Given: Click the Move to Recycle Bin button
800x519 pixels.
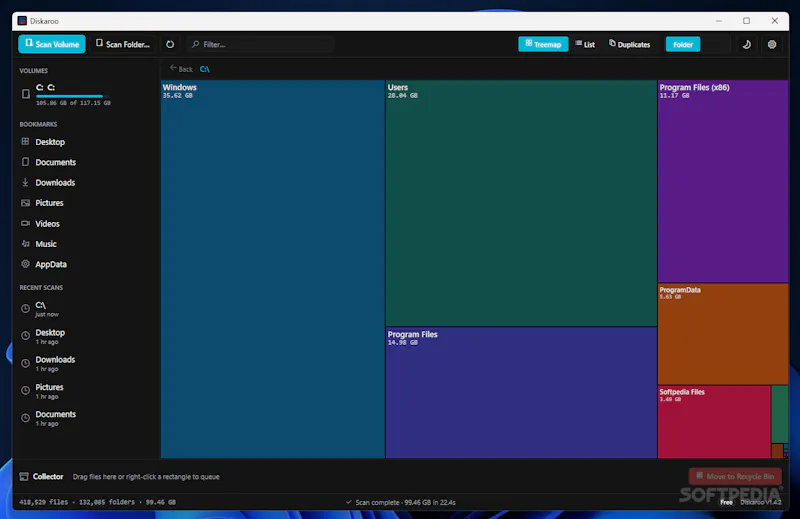Looking at the screenshot, I should (x=735, y=476).
